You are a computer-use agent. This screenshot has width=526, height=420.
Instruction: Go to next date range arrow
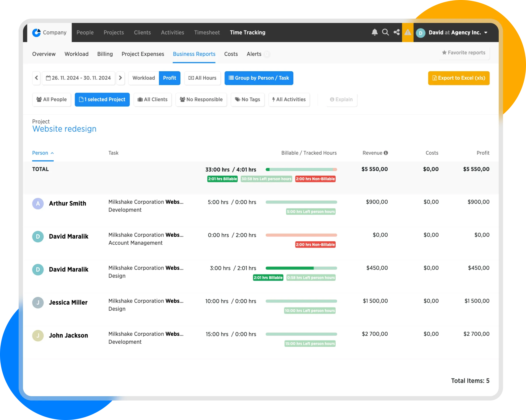coord(120,78)
